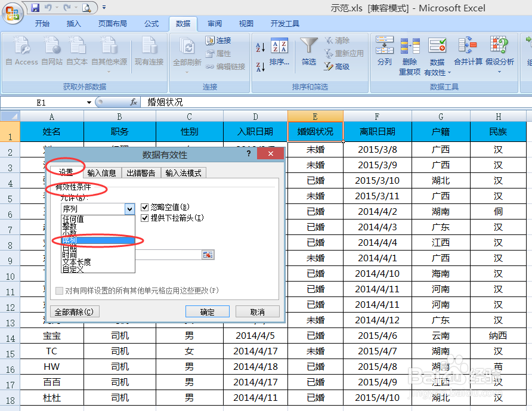The height and width of the screenshot is (411, 532).
Task: Select 输入法模式 tab in dialog
Action: click(x=183, y=173)
